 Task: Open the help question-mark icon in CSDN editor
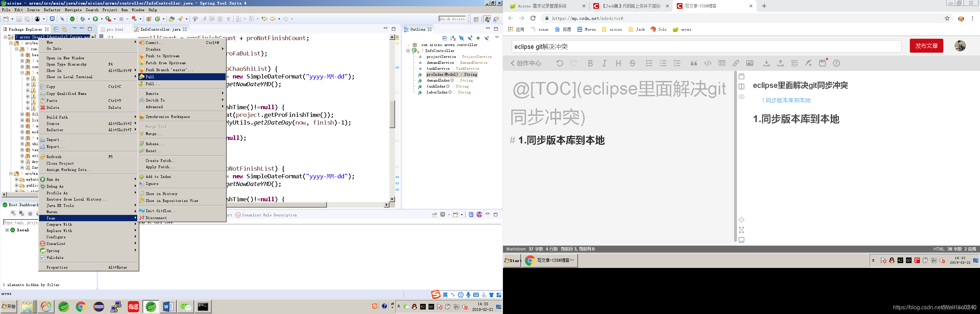836,63
